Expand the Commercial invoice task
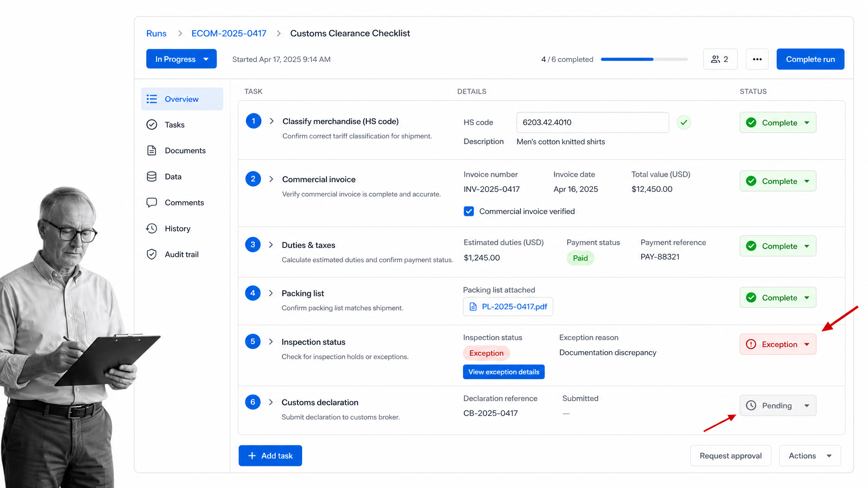The height and width of the screenshot is (488, 868). [x=271, y=179]
